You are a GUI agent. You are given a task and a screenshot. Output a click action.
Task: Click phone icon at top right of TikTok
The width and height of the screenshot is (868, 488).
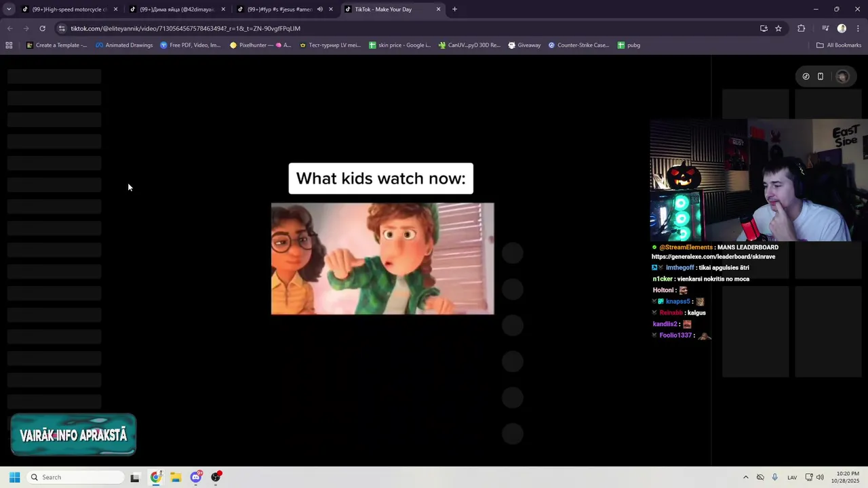[x=821, y=77]
